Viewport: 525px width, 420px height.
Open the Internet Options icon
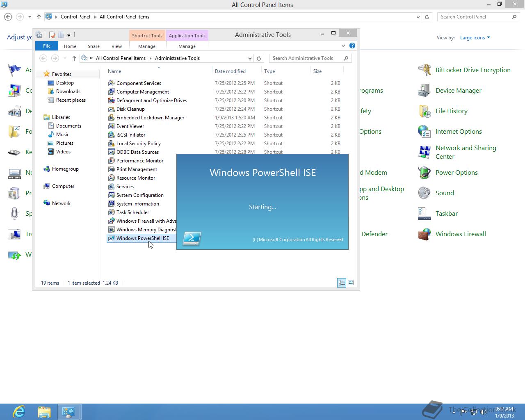[424, 132]
